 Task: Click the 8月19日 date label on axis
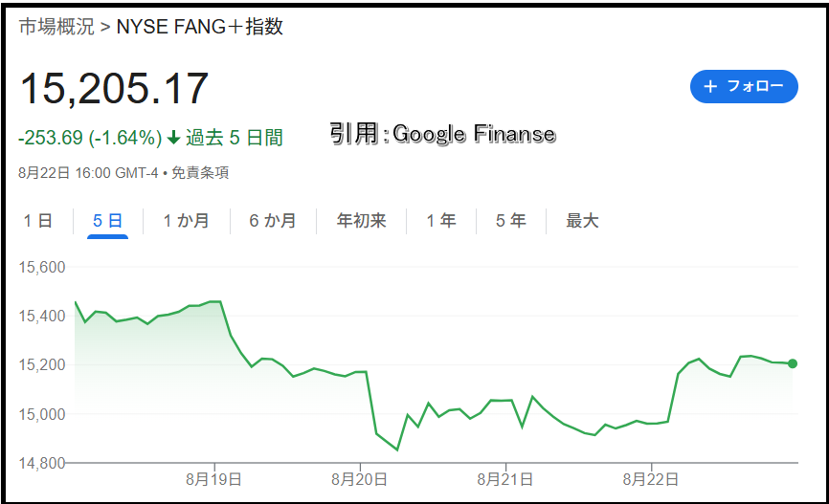pyautogui.click(x=214, y=480)
